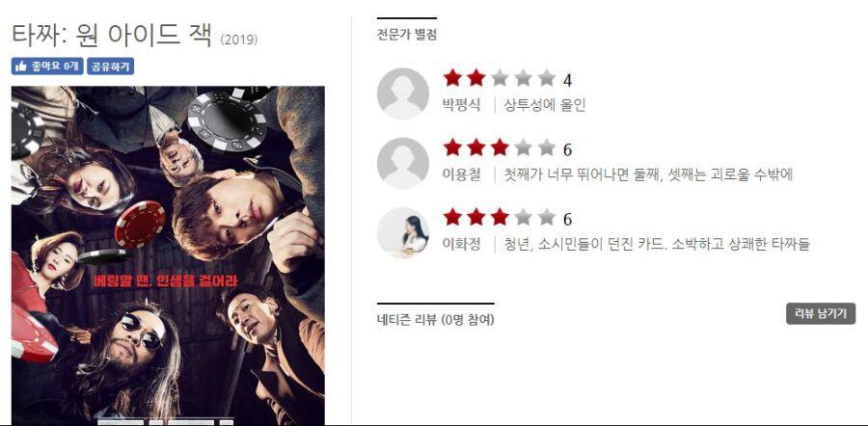Select the critic name 이화정
Viewport: 868px width, 426px height.
coord(462,244)
